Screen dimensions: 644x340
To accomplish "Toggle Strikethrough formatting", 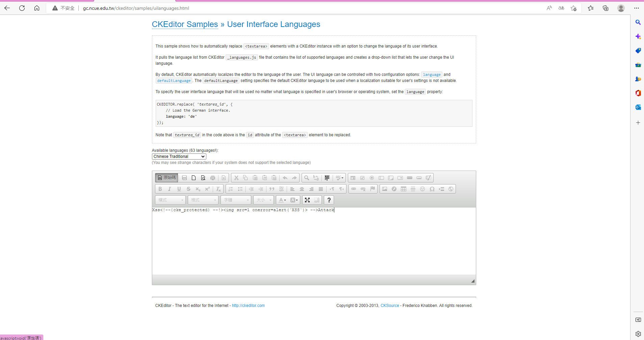I will coord(188,189).
